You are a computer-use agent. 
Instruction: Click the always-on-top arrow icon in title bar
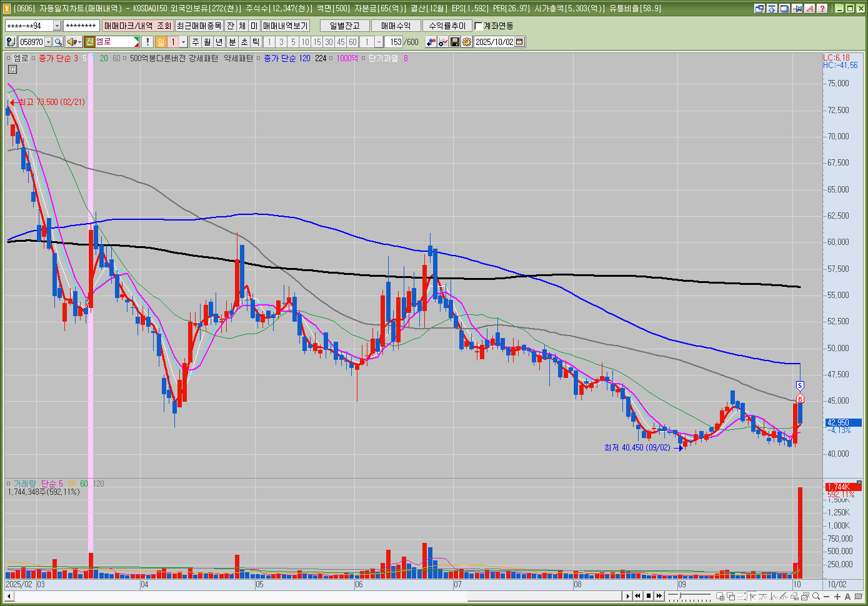772,8
